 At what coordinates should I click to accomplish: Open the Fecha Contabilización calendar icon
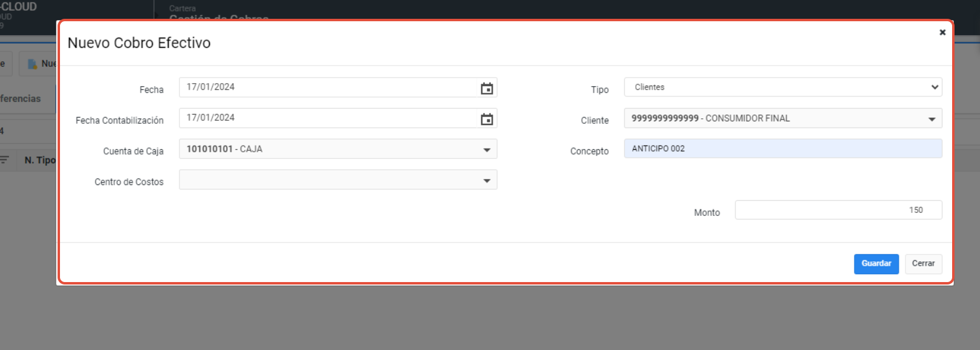coord(487,119)
